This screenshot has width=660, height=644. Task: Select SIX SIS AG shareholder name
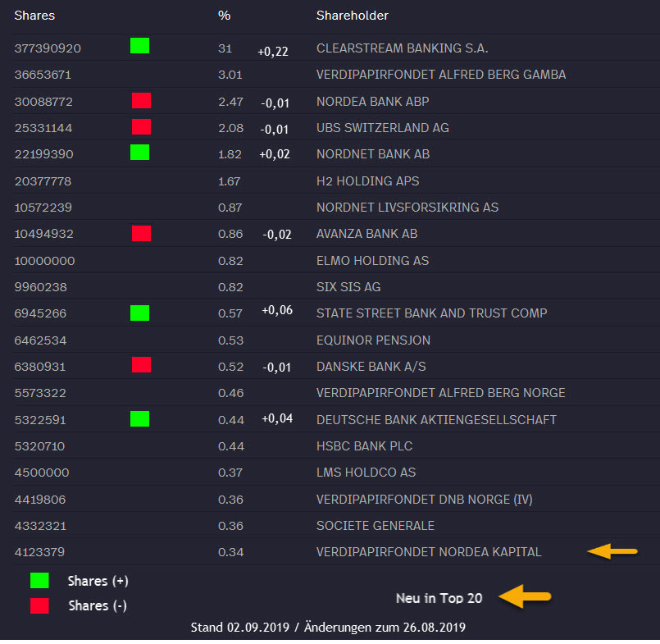click(348, 287)
